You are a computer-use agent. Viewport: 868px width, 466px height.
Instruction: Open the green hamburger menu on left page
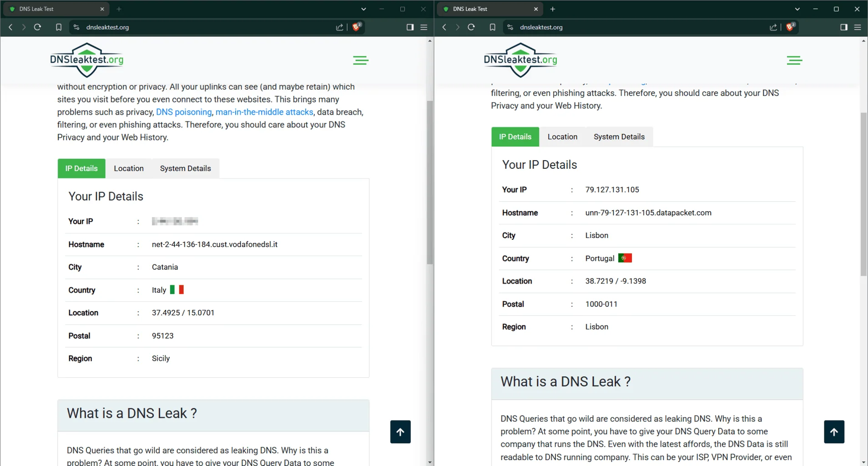point(361,61)
